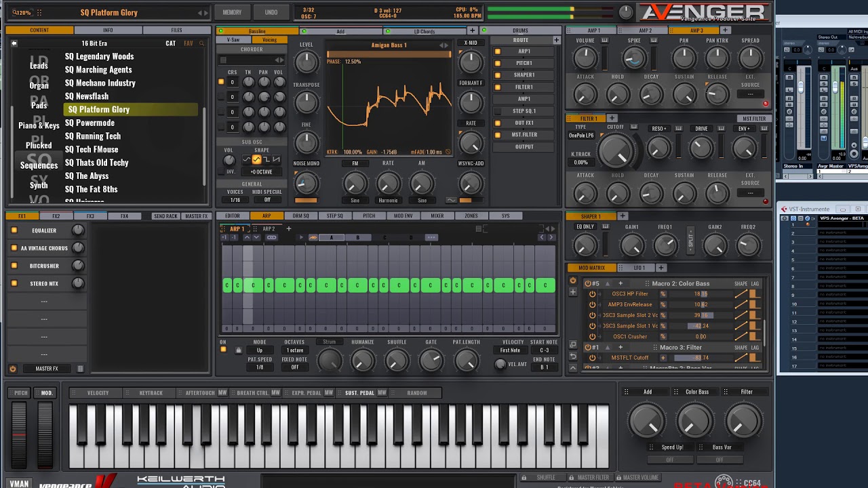The height and width of the screenshot is (488, 868).
Task: Click the waveform icon below WSYNC-ADD
Action: click(452, 201)
